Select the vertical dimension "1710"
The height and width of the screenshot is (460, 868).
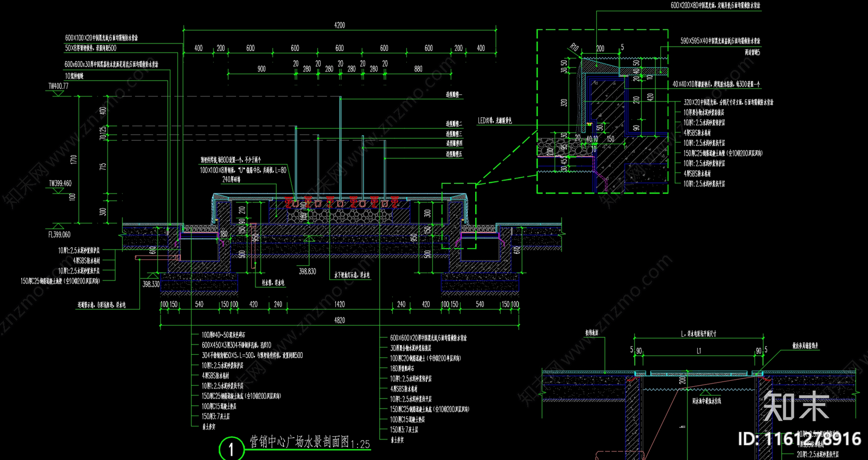(74, 160)
